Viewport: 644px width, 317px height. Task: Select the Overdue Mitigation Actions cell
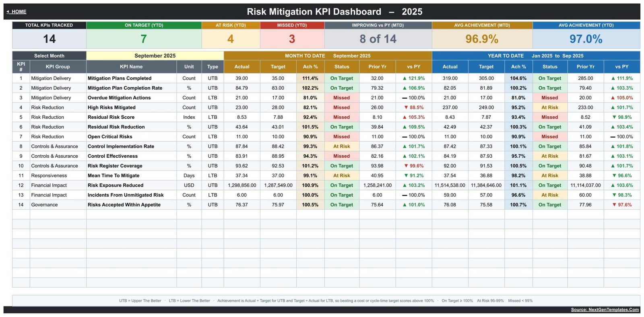pos(131,98)
